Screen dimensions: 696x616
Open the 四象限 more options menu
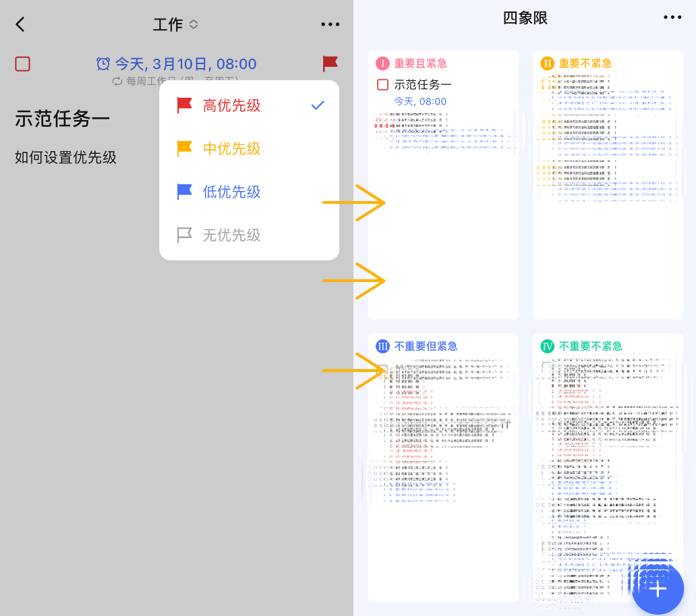[x=672, y=18]
